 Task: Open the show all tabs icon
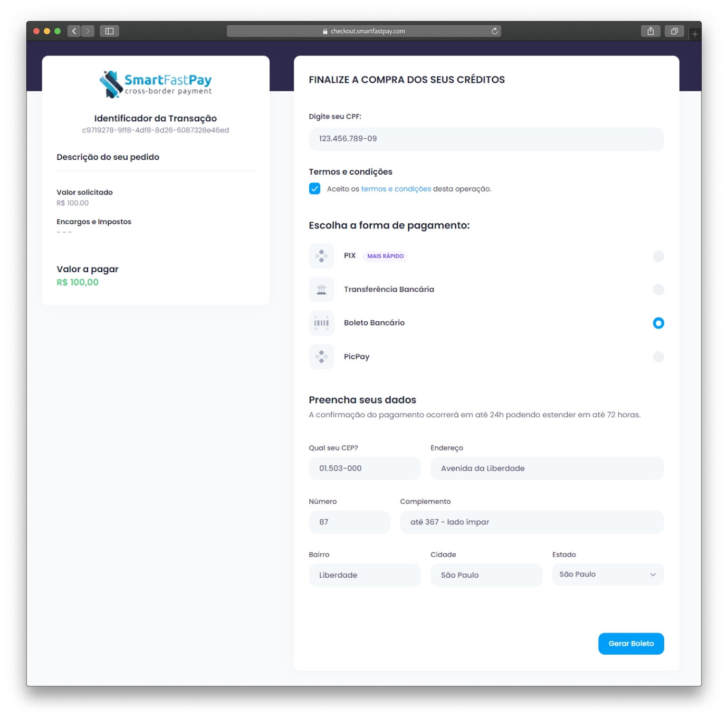click(674, 31)
